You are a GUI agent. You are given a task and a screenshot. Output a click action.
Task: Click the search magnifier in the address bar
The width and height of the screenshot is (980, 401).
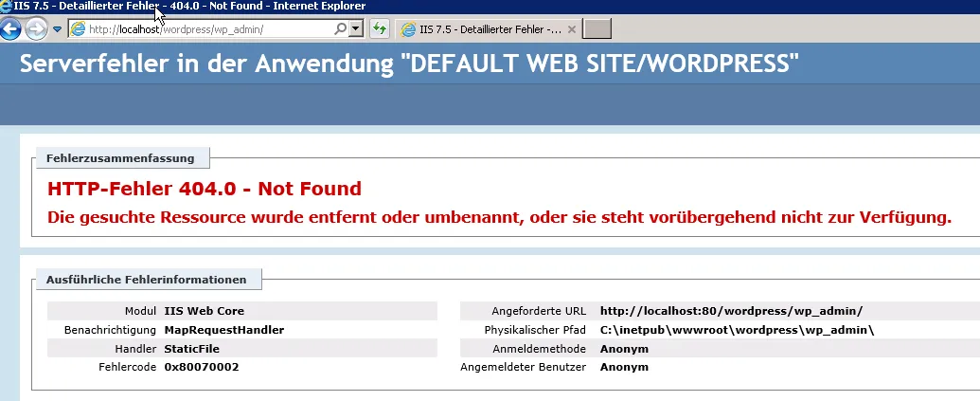341,28
